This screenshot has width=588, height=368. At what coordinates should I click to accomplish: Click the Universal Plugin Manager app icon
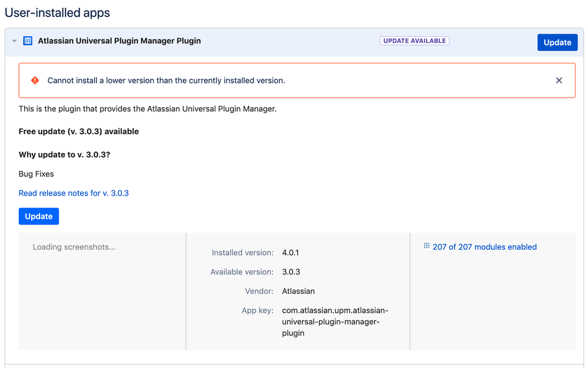(x=28, y=41)
